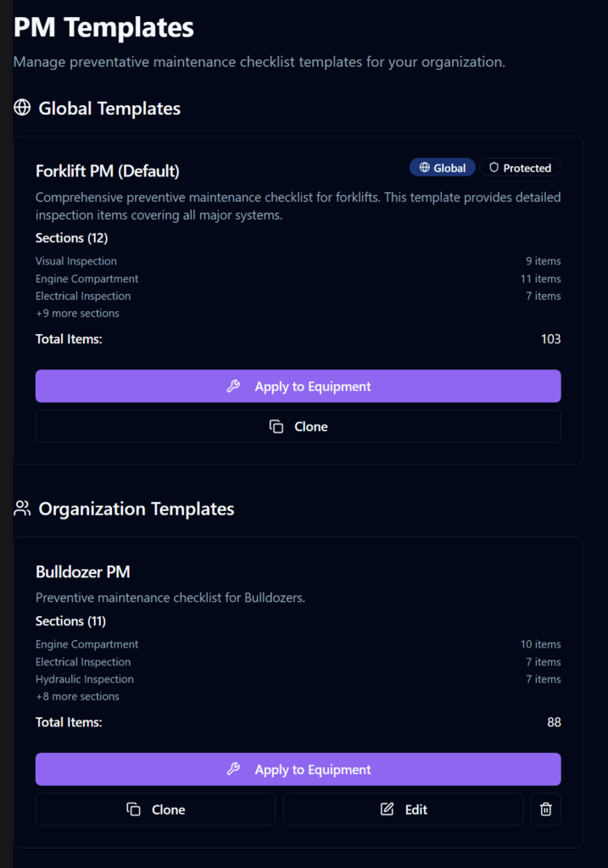The height and width of the screenshot is (868, 608).
Task: Select the Visual Inspection section row
Action: pyautogui.click(x=76, y=261)
